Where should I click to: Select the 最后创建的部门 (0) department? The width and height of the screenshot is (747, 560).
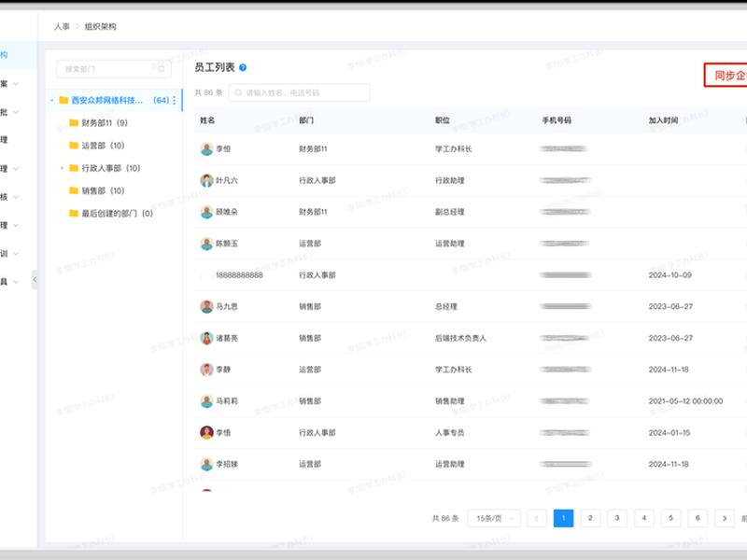coord(118,213)
